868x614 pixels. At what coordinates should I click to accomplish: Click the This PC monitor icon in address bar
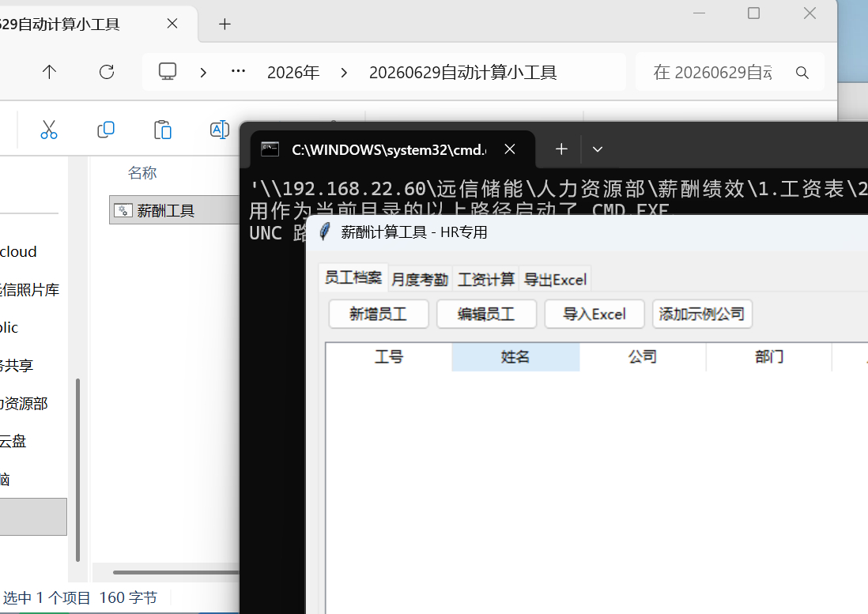click(x=167, y=72)
